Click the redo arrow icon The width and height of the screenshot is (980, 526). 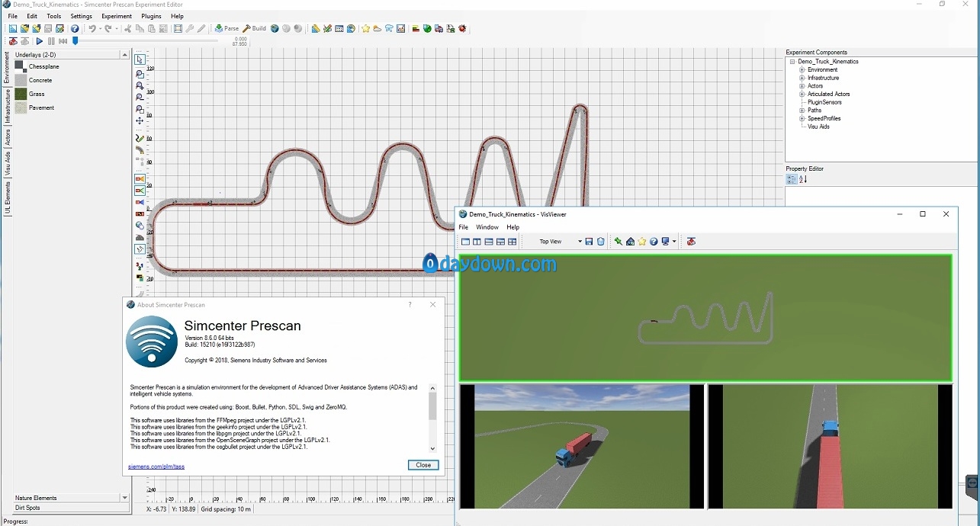pyautogui.click(x=108, y=28)
